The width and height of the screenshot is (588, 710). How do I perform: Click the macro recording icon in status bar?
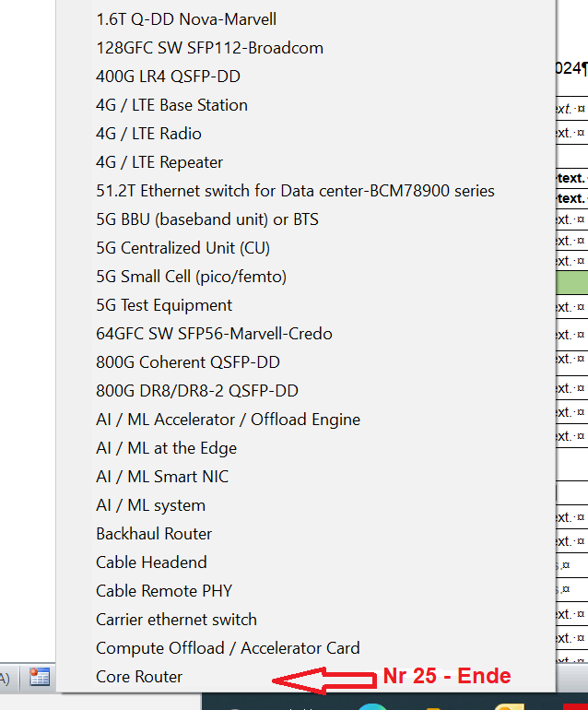coord(40,678)
